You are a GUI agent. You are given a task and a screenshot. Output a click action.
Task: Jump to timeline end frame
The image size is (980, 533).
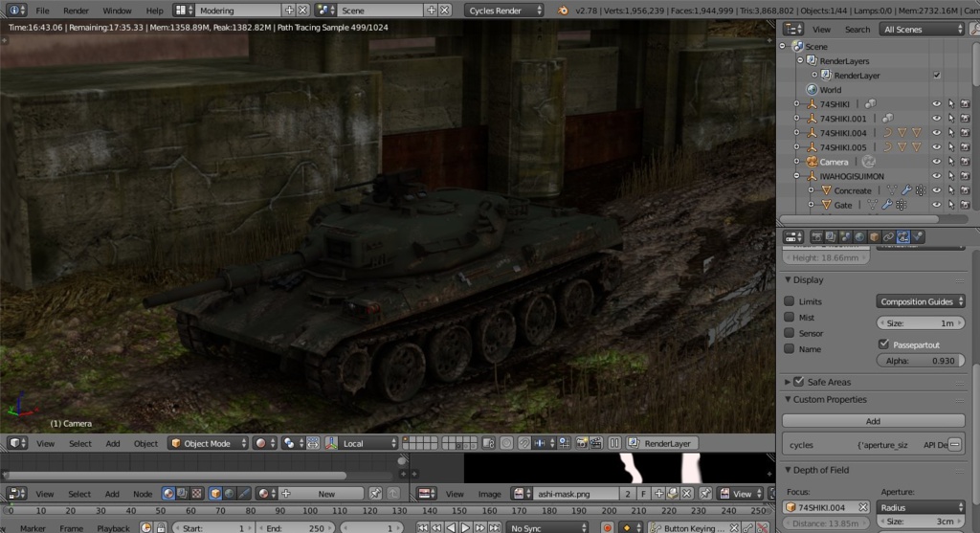(495, 528)
